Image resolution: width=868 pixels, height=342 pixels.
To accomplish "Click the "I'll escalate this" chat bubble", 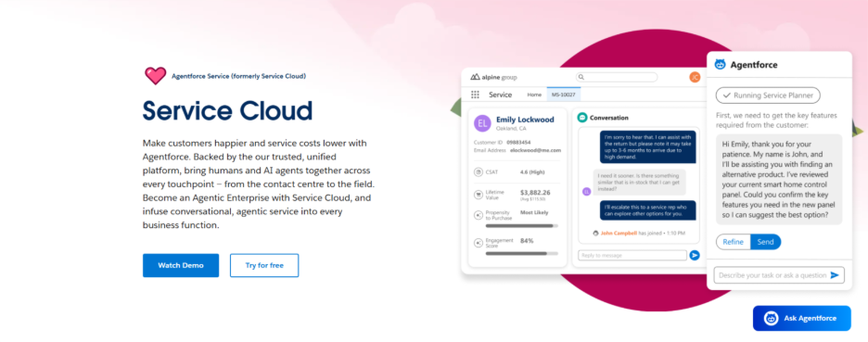I will pyautogui.click(x=647, y=210).
